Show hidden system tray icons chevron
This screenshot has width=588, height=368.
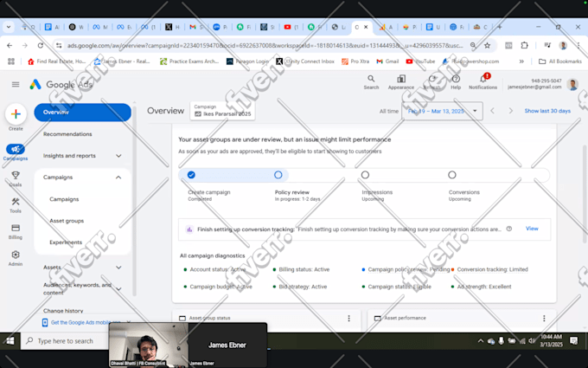(x=481, y=341)
